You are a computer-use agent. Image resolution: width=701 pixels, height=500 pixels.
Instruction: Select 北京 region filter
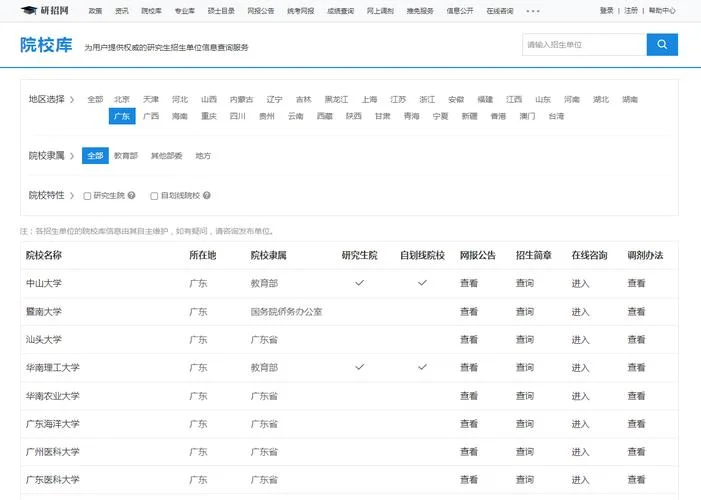click(x=122, y=99)
